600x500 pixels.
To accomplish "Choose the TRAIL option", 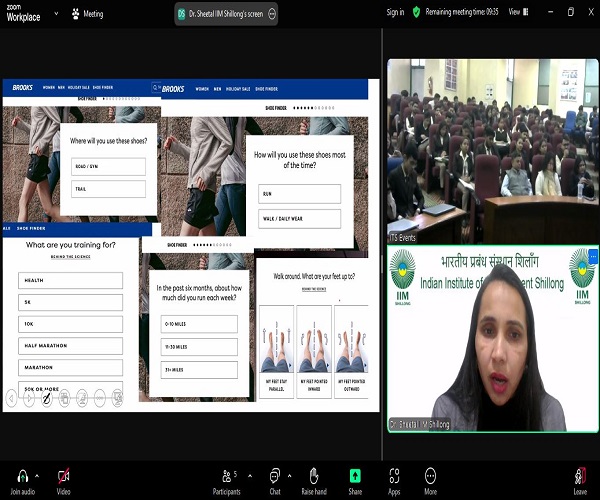I will coord(108,189).
